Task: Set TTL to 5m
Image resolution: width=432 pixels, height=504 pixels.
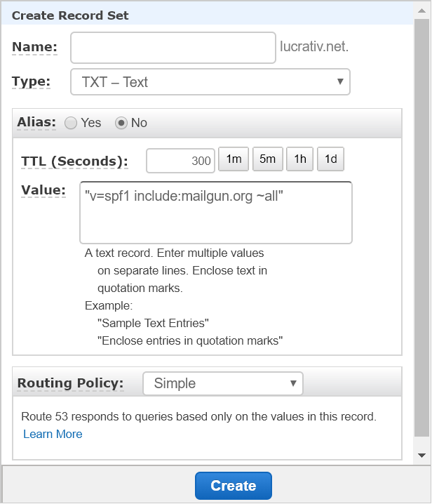Action: (x=268, y=159)
